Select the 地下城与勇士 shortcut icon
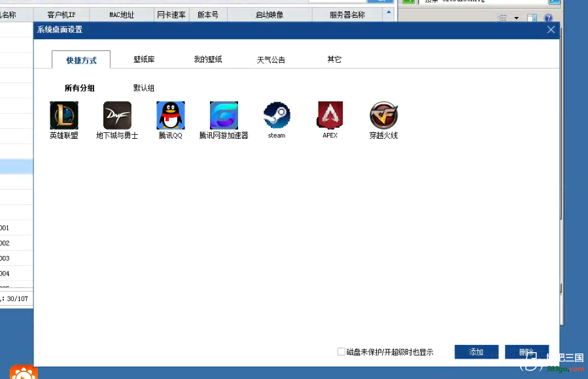Screen dimensions: 588x379 [x=117, y=116]
